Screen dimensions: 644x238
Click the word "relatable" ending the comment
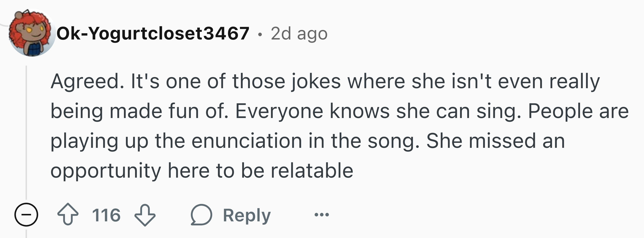pyautogui.click(x=312, y=171)
